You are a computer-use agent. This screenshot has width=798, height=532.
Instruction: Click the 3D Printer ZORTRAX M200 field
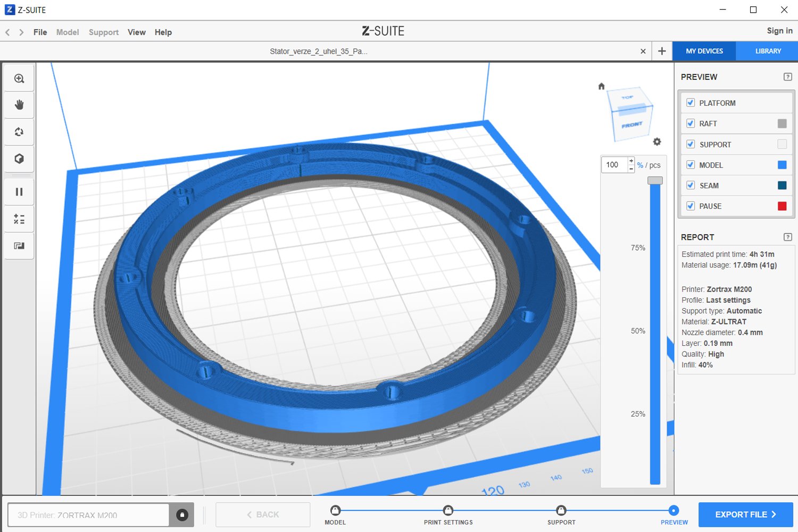(x=88, y=515)
